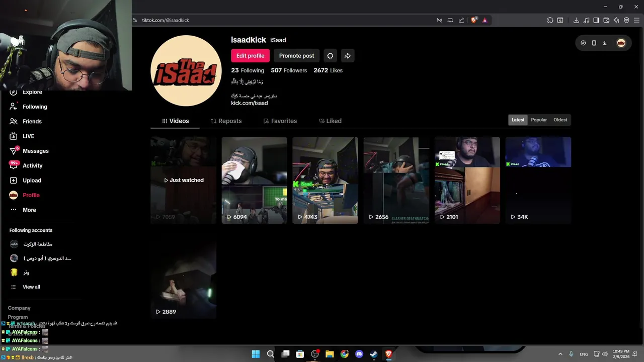Open browser Extensions puzzle icon
The image size is (644, 362).
pos(550,20)
